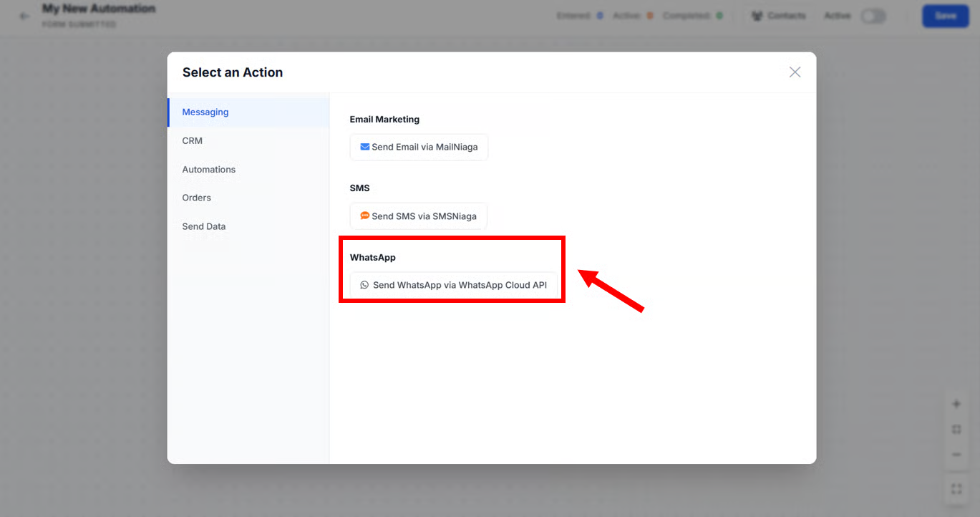980x517 pixels.
Task: Switch to the CRM category
Action: [x=193, y=141]
